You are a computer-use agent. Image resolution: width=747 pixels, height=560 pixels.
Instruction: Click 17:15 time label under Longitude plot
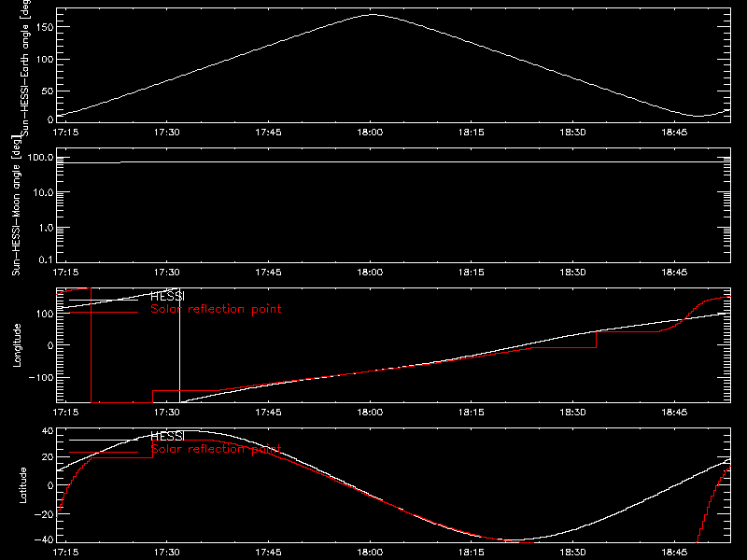point(65,413)
